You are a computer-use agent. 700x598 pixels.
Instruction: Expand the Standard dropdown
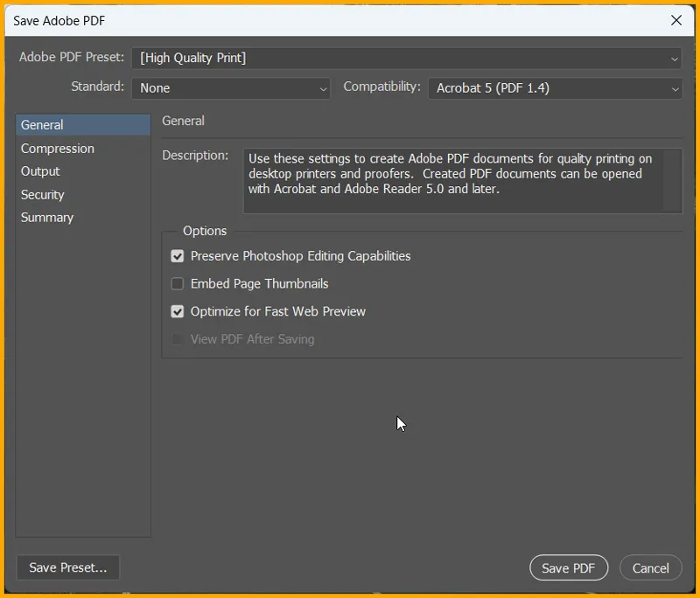click(231, 87)
